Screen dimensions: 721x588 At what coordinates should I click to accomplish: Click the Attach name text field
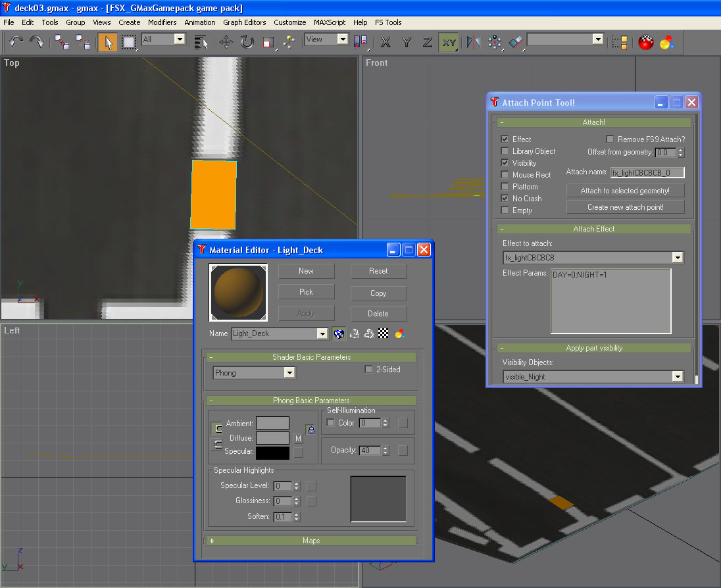(x=647, y=173)
